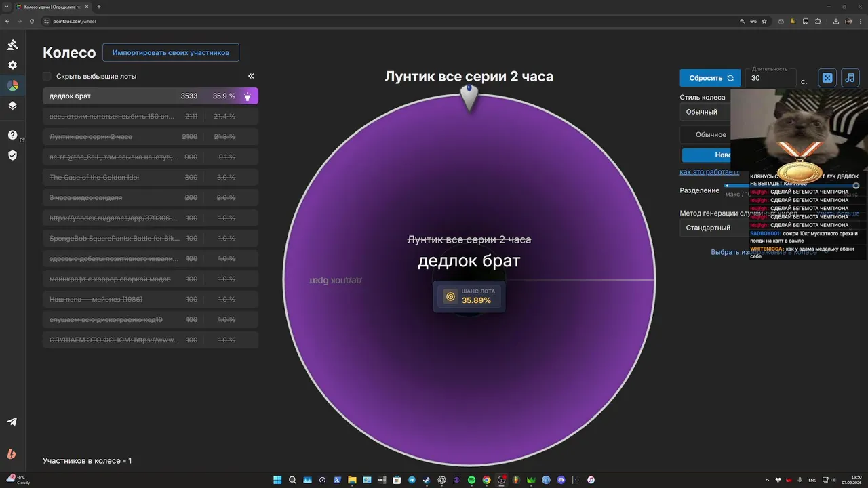Open the browser zoom magnifier icon
This screenshot has height=488, width=868.
(x=743, y=21)
